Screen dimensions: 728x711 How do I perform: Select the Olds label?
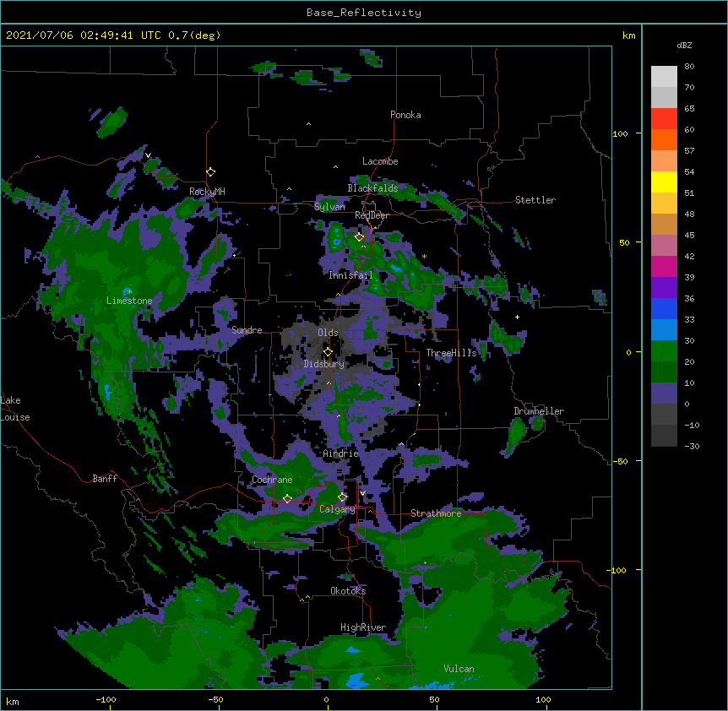[x=328, y=333]
